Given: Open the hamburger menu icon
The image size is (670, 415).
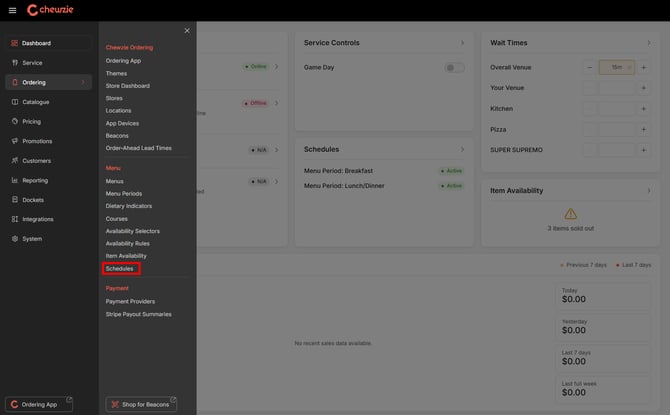Looking at the screenshot, I should pyautogui.click(x=12, y=10).
